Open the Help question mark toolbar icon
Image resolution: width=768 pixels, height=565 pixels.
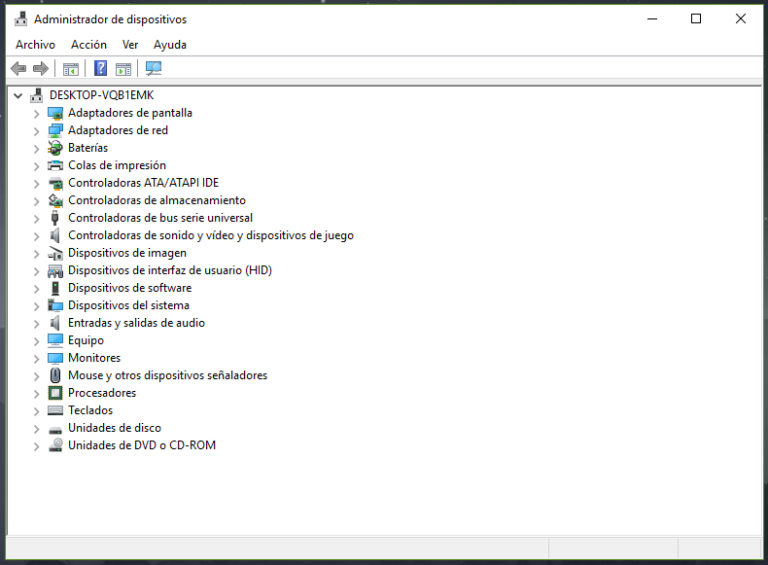pos(100,68)
